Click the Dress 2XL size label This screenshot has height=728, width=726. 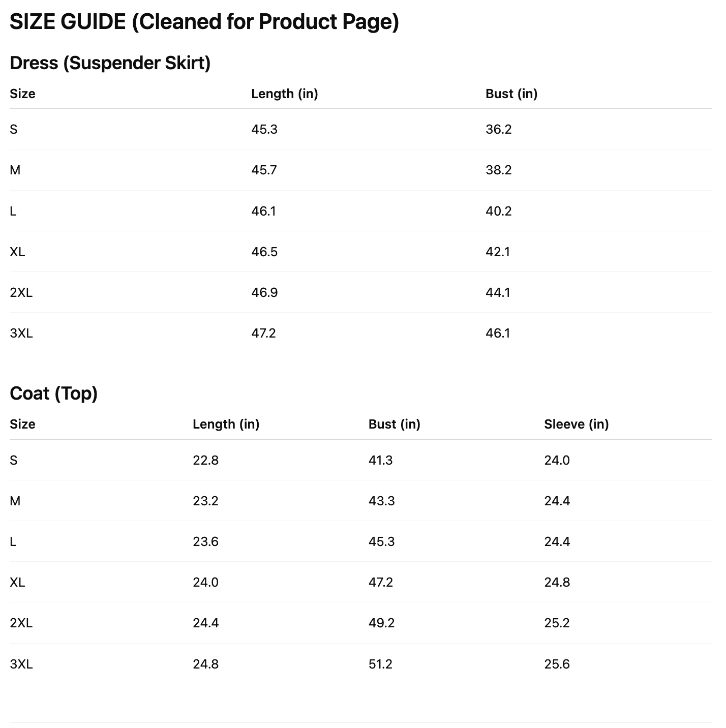click(21, 292)
